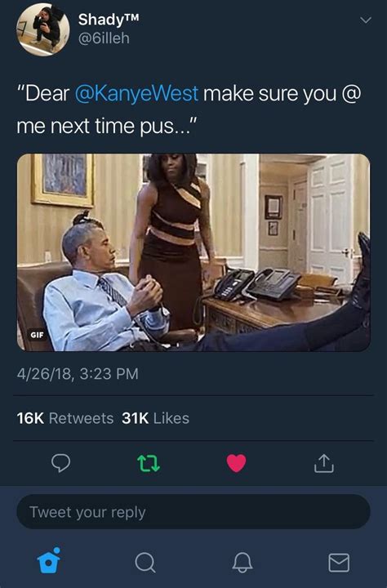387x588 pixels.
Task: Play the GIF in the tweet
Action: pyautogui.click(x=193, y=252)
